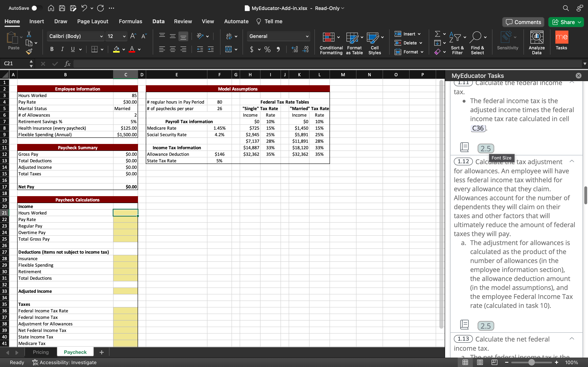
Task: Toggle Bold formatting
Action: (x=52, y=49)
